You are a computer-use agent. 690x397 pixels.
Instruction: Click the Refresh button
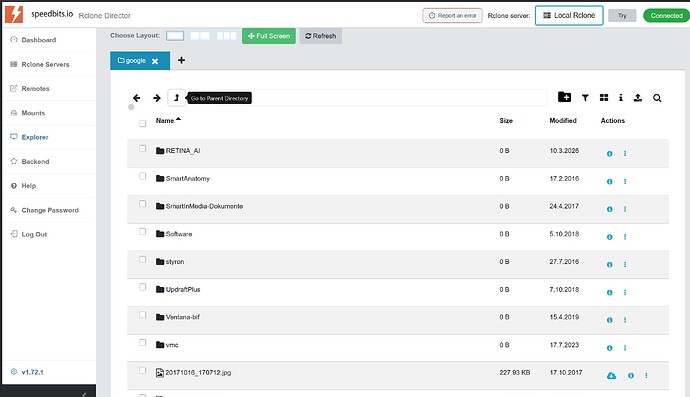point(320,36)
